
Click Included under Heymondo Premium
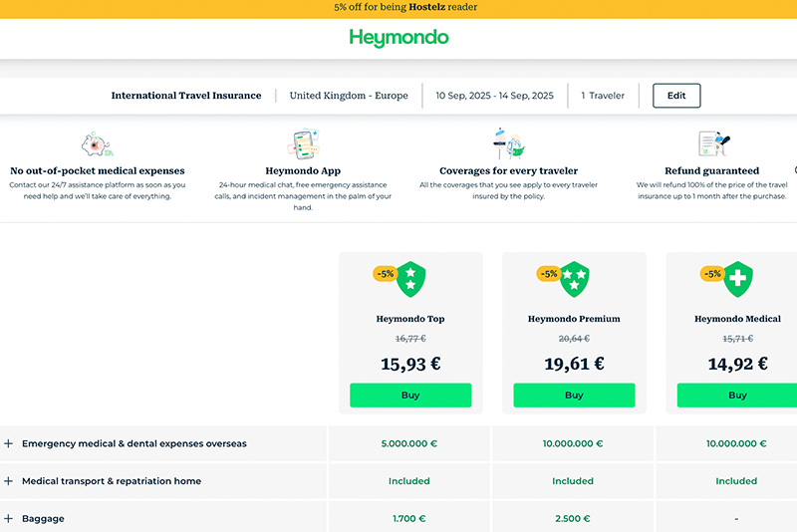click(573, 481)
